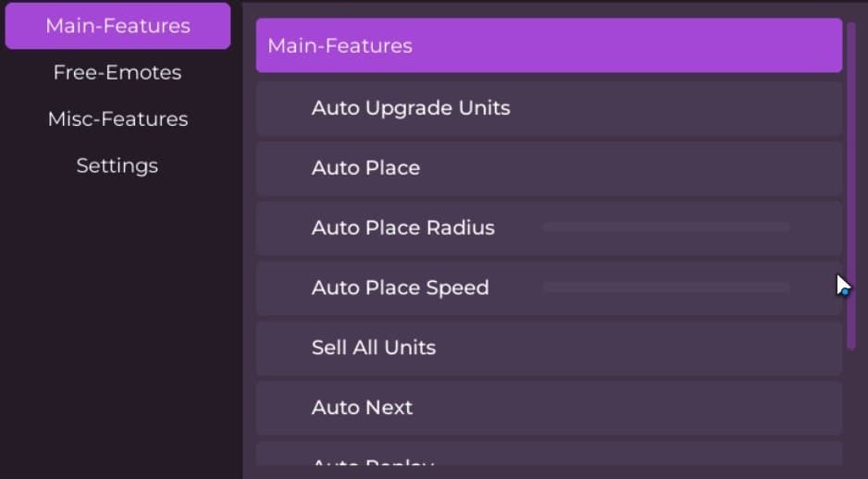Click middle of Auto Place Speed slider
868x479 pixels.
point(666,288)
